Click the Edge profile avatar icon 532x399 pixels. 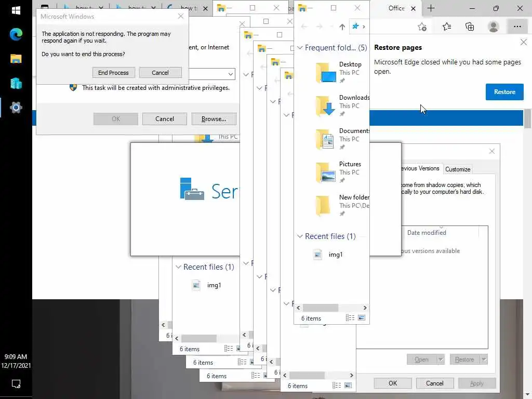pyautogui.click(x=494, y=26)
